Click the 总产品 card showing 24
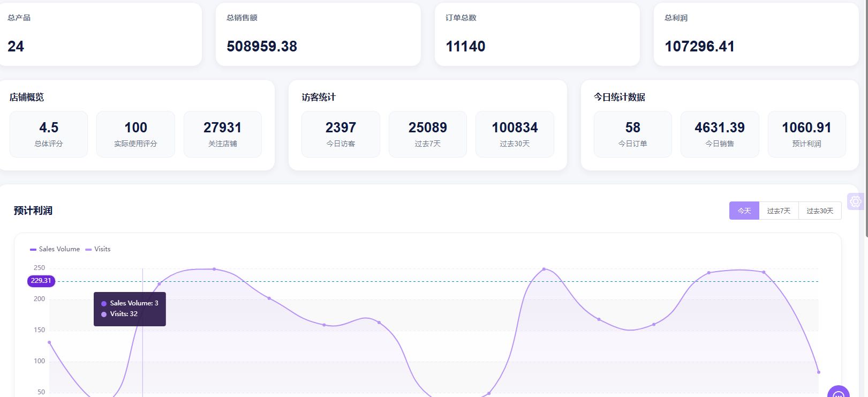The height and width of the screenshot is (397, 868). (x=100, y=34)
